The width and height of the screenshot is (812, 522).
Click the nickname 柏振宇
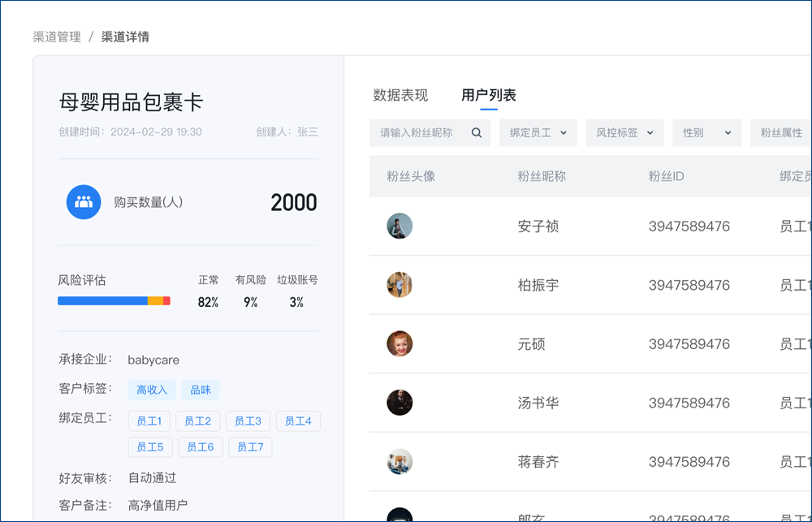[x=538, y=285]
